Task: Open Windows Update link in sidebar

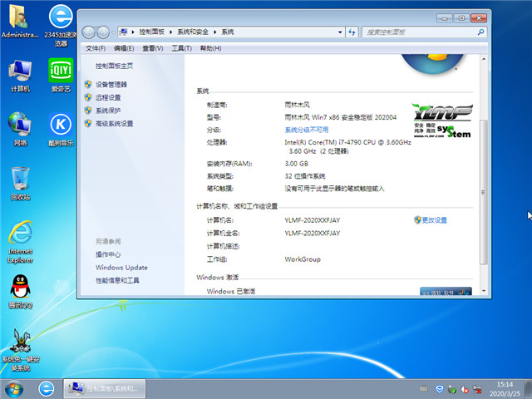Action: coord(121,268)
